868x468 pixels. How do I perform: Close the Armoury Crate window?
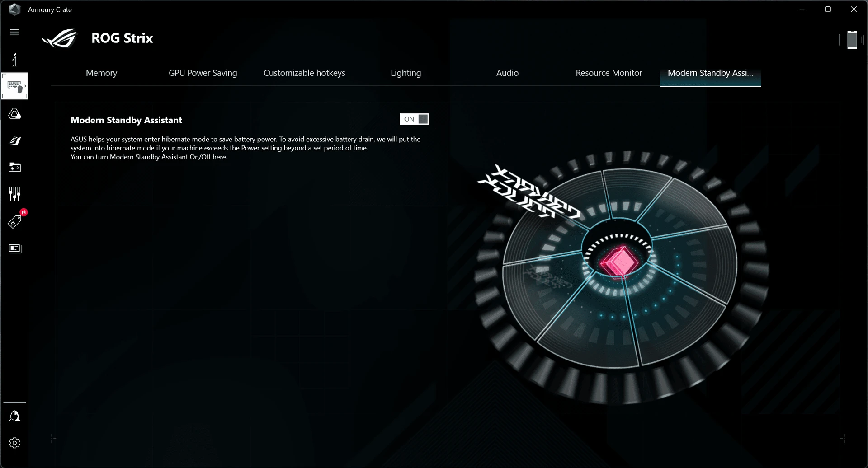[854, 9]
